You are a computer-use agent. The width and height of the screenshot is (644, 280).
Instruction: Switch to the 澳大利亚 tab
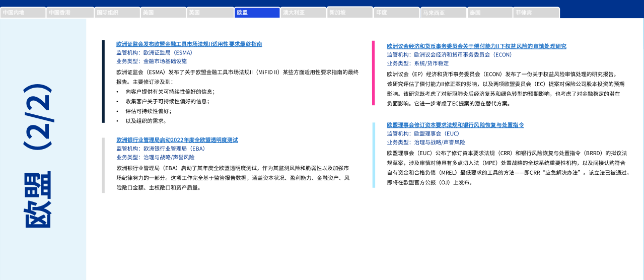303,13
